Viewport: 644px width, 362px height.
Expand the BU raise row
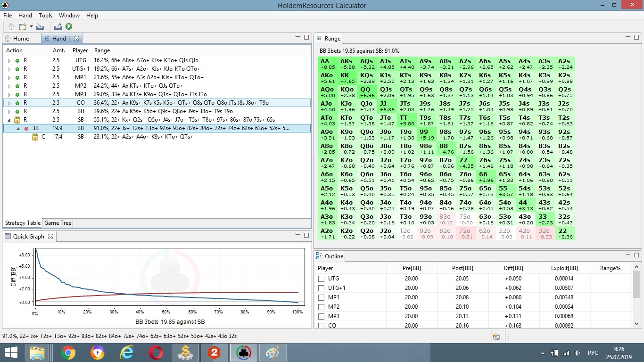9,111
